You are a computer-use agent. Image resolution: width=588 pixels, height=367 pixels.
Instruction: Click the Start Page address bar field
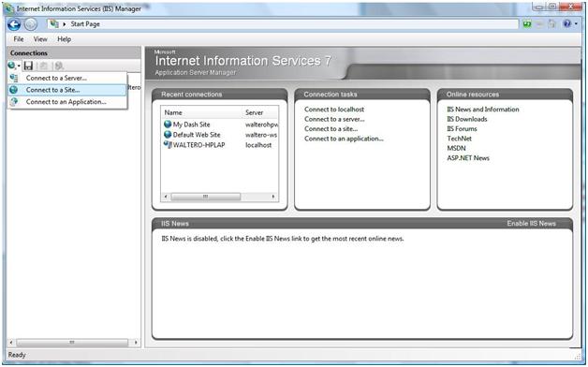[283, 24]
